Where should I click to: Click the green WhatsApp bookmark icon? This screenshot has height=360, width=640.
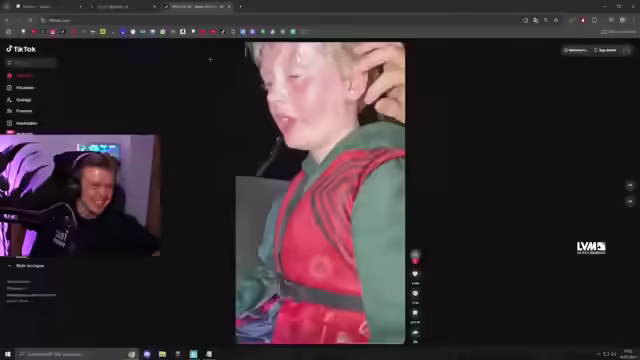(163, 31)
